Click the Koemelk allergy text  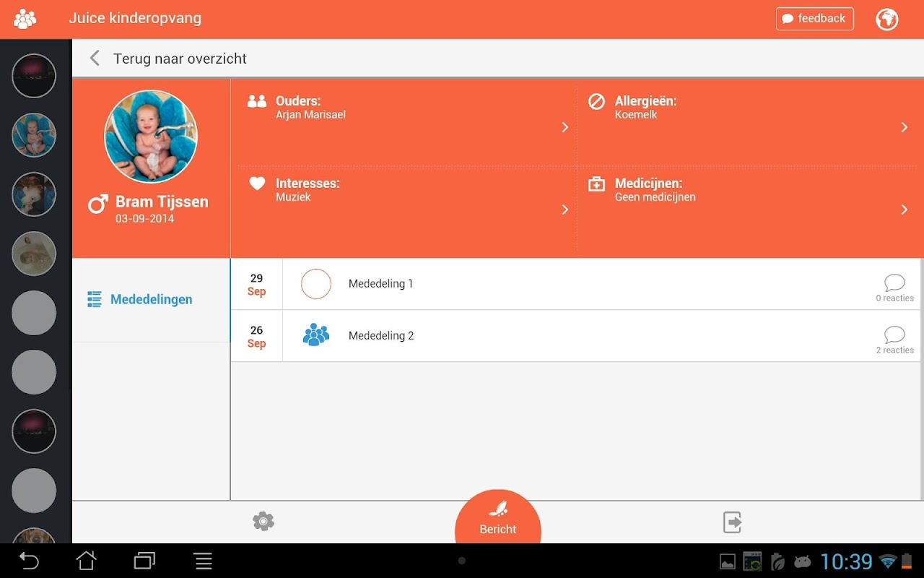tap(636, 115)
